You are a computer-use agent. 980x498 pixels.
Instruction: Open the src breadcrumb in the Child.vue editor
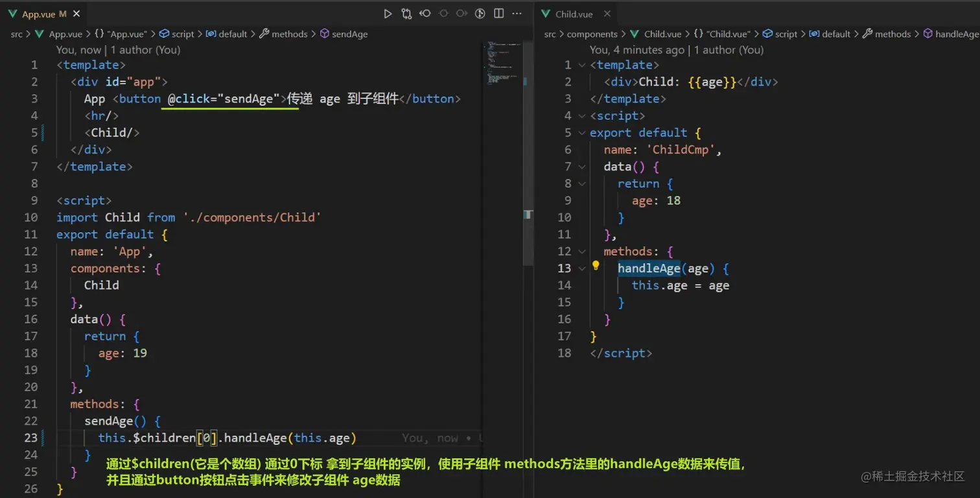(550, 34)
